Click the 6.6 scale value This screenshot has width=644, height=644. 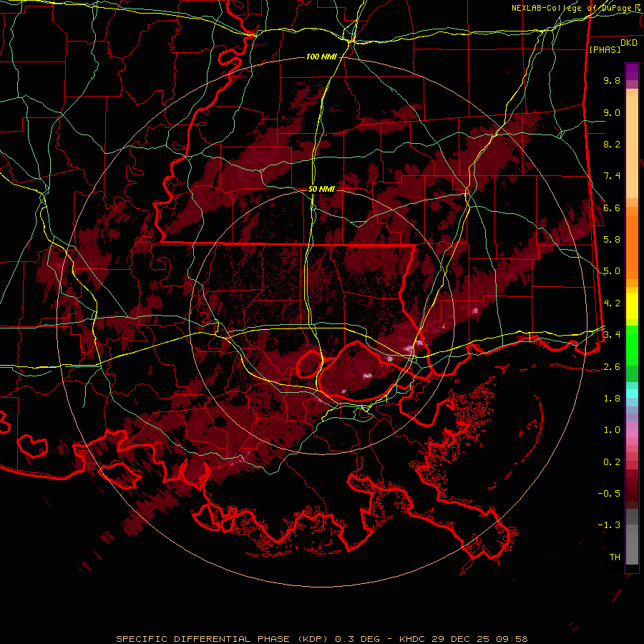612,208
